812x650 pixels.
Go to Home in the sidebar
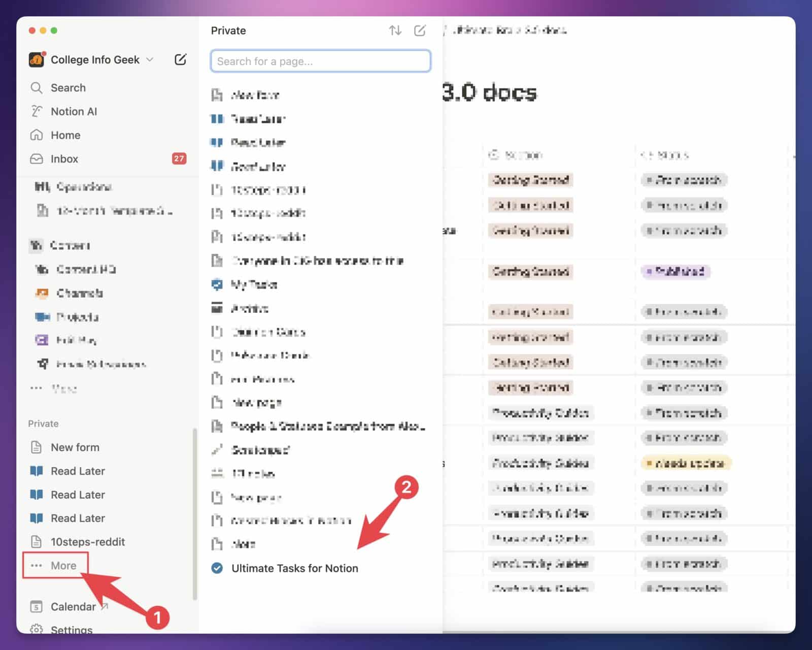(65, 135)
